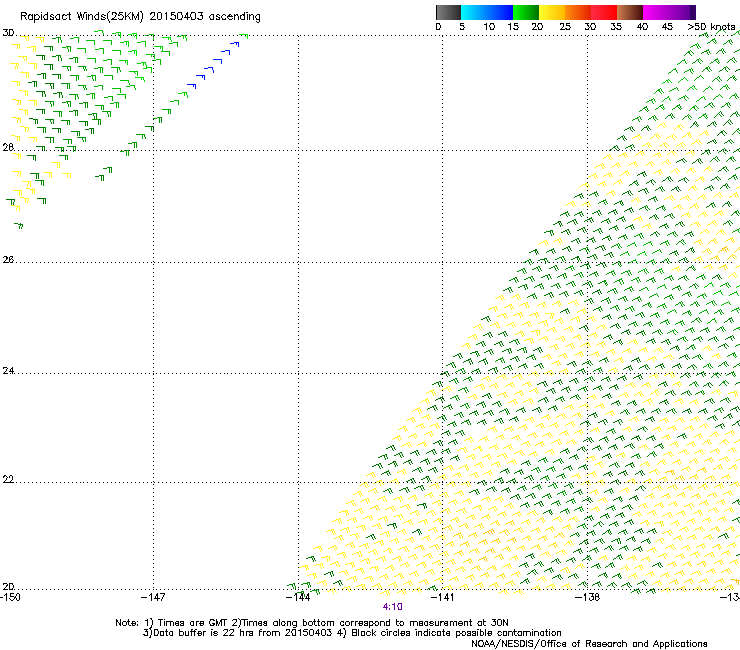The height and width of the screenshot is (650, 740).
Task: Click the latitude label '24'
Action: [x=8, y=371]
